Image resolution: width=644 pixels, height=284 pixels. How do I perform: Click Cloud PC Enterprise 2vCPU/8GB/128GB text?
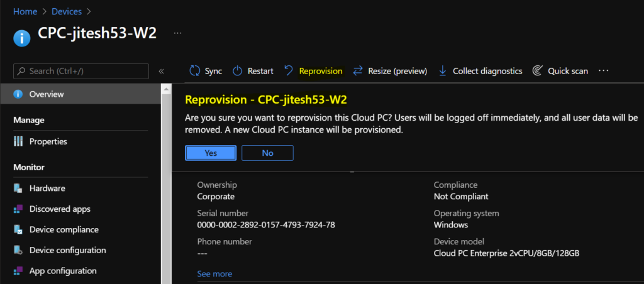click(x=506, y=253)
